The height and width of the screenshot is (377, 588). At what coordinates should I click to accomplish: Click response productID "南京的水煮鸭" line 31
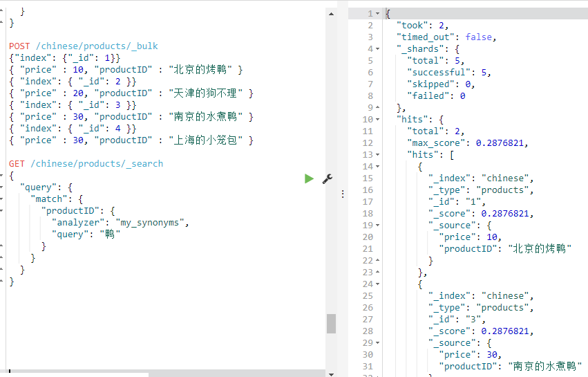coord(511,367)
